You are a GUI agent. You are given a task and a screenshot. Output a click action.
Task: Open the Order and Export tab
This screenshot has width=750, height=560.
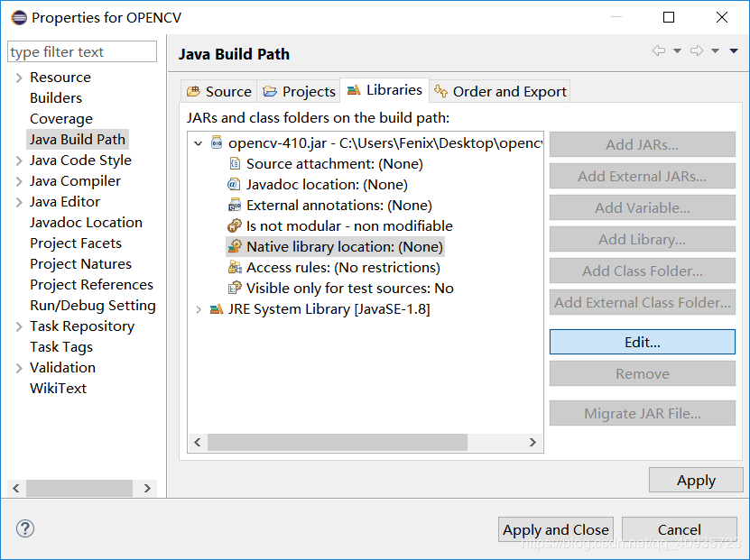click(x=500, y=91)
